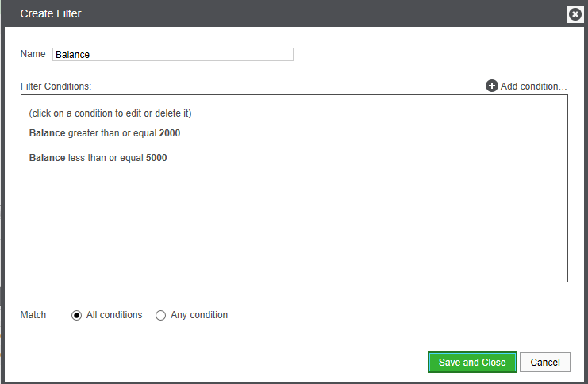Focus the Name input field

(173, 55)
